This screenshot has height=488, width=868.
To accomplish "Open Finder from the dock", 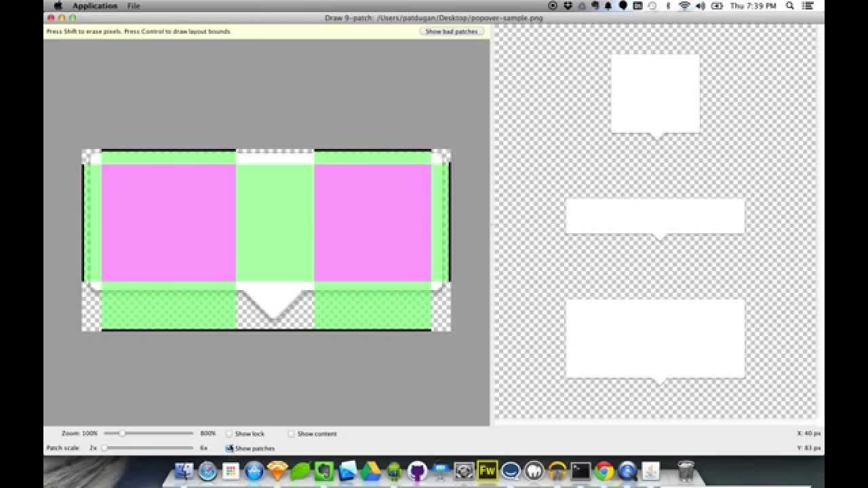I will 184,470.
